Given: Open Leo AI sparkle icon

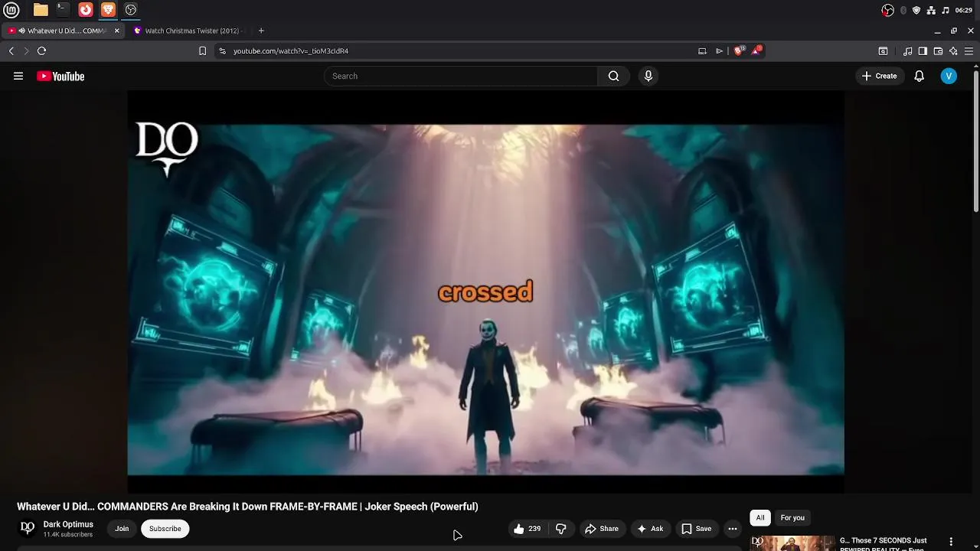Looking at the screenshot, I should pos(953,51).
